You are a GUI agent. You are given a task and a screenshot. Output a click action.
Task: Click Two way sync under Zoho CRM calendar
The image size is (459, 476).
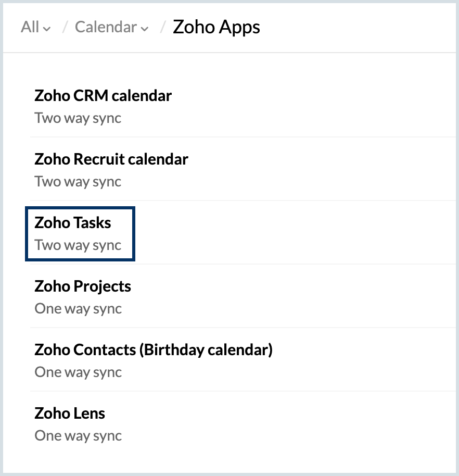tap(78, 118)
